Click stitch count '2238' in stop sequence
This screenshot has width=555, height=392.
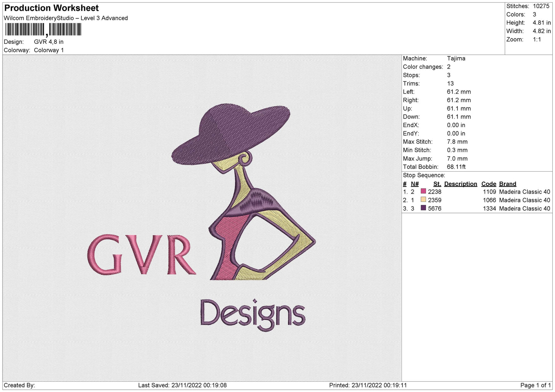point(435,192)
